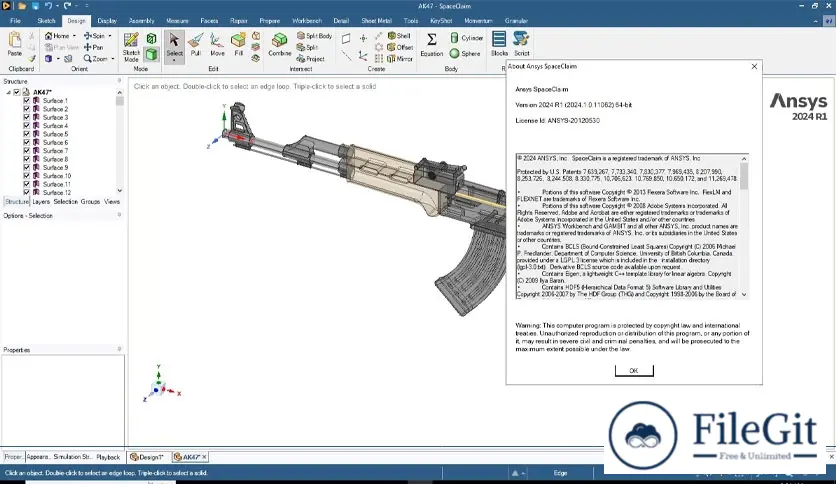Screen dimensions: 836x484
Task: Select the Shell tool
Action: [x=399, y=36]
